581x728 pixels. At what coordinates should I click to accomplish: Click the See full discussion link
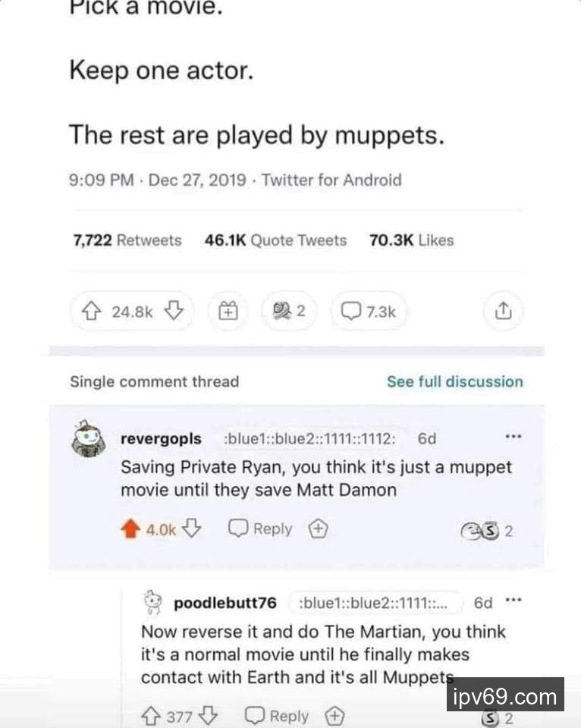[454, 381]
